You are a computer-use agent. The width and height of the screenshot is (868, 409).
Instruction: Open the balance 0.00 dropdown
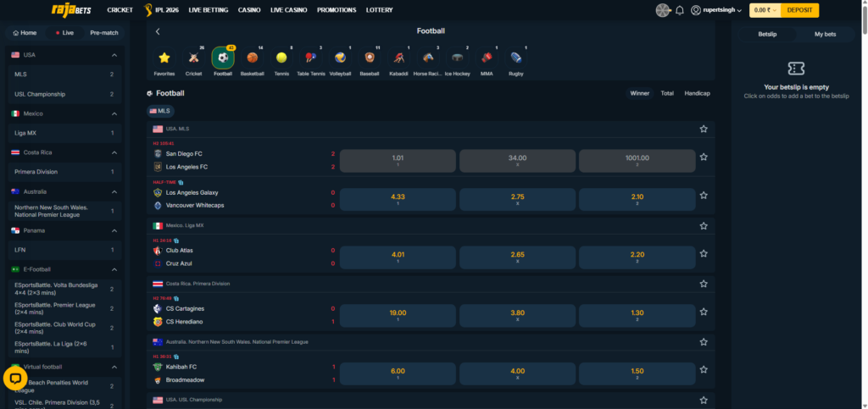pos(765,10)
